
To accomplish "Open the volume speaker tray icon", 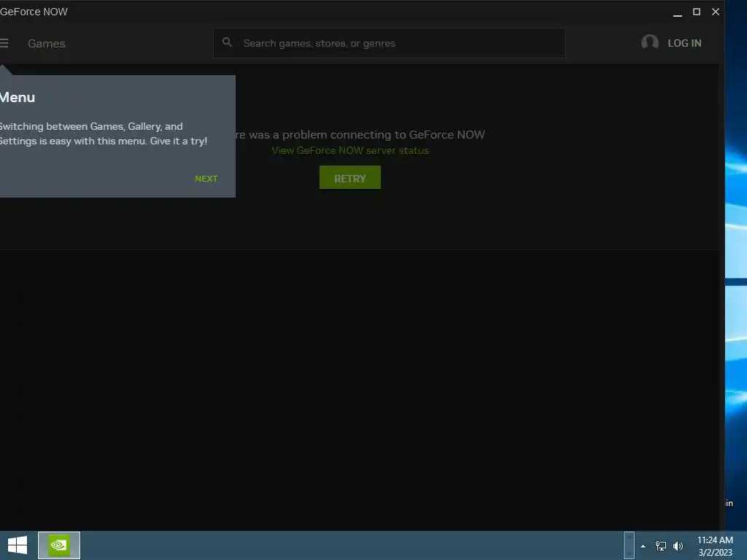I will tap(678, 545).
